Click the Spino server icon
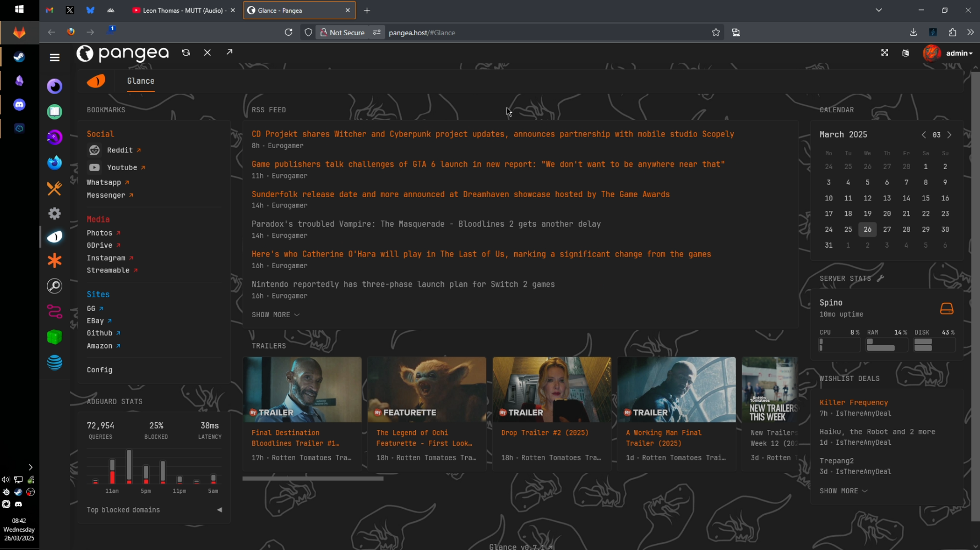 946,308
